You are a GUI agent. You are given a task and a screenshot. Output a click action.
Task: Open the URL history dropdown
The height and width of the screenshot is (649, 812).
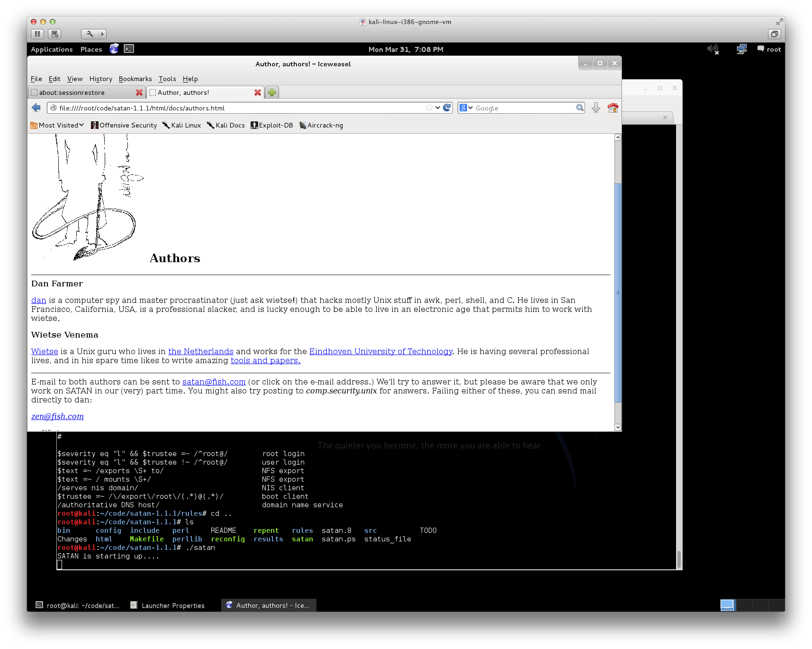[x=438, y=108]
